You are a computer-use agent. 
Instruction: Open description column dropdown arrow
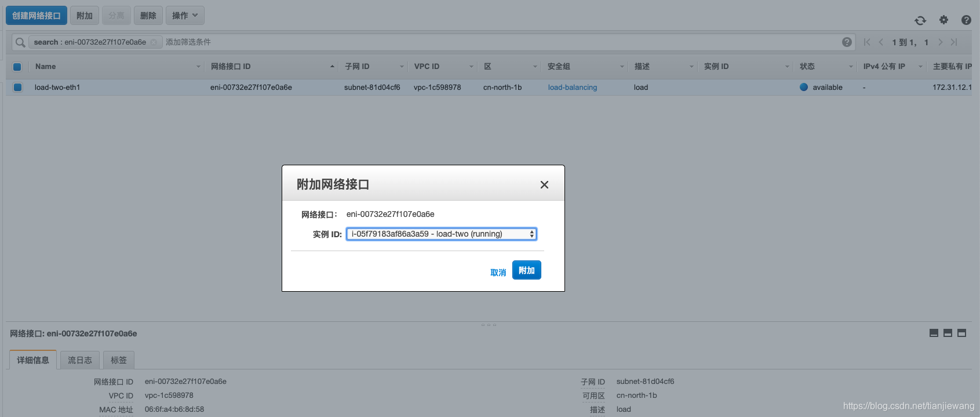coord(691,67)
